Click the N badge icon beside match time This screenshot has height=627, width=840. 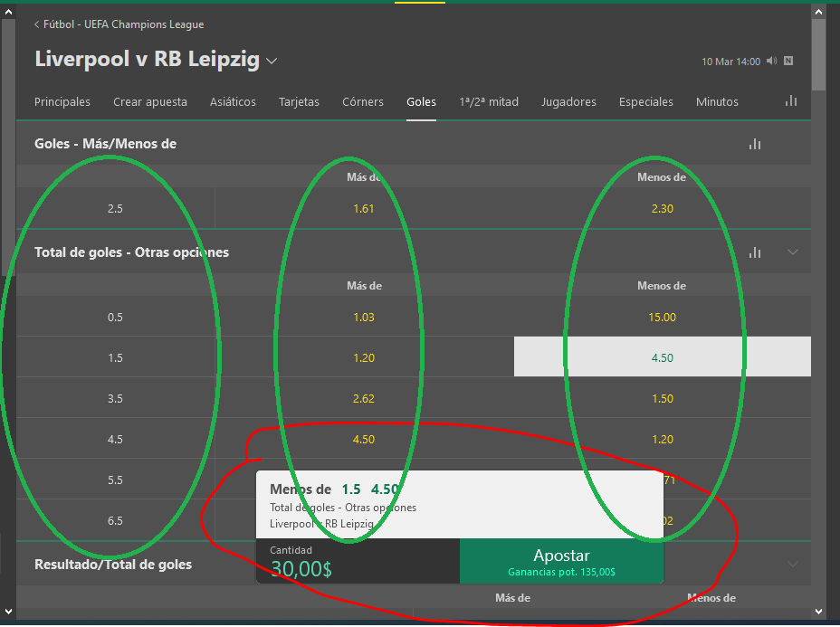(788, 61)
